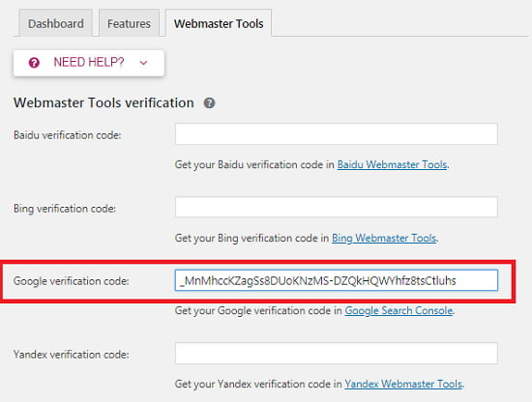Open the Baidu Webmaster Tools link

point(392,164)
